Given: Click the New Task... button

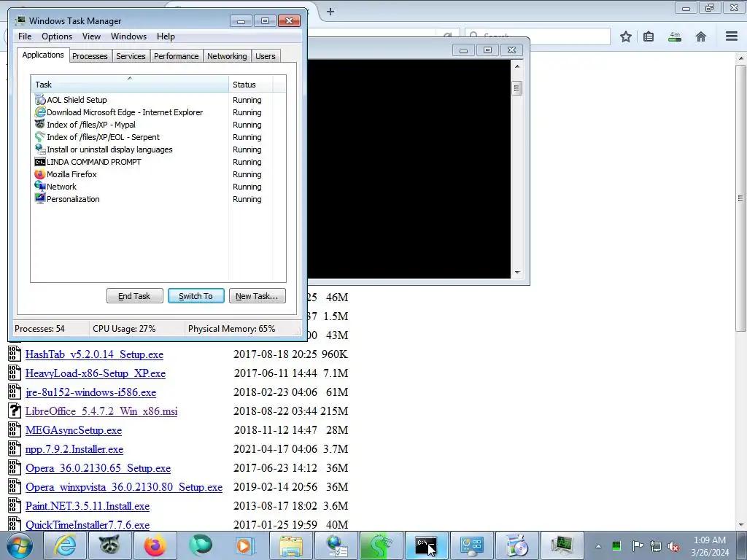Looking at the screenshot, I should click(x=258, y=296).
